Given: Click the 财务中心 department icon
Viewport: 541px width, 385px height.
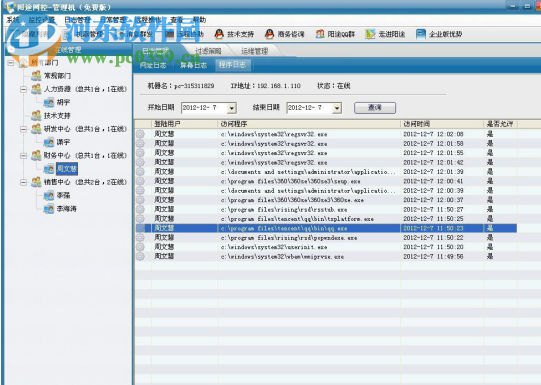Looking at the screenshot, I should [x=36, y=155].
